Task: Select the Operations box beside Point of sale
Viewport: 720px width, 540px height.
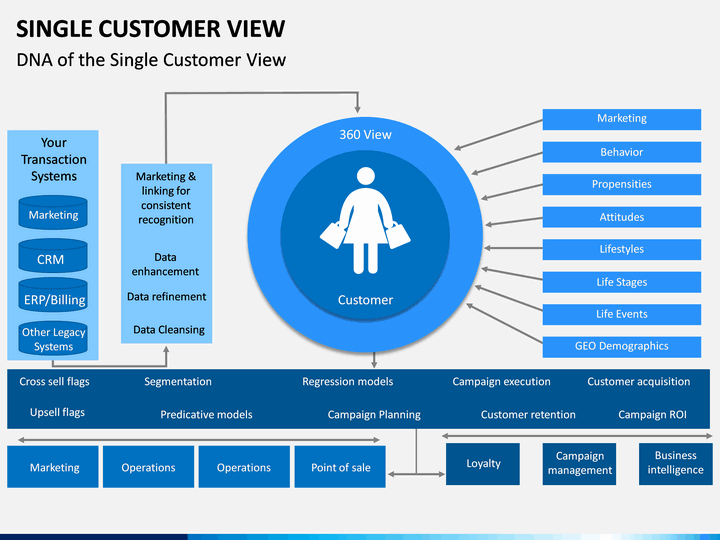Action: pyautogui.click(x=244, y=467)
